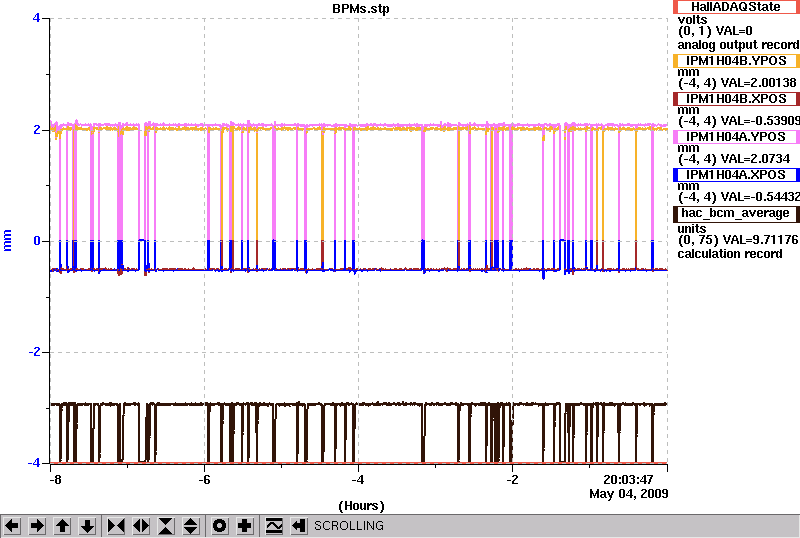Click the -8 hours tick label
The width and height of the screenshot is (800, 538).
coord(55,480)
